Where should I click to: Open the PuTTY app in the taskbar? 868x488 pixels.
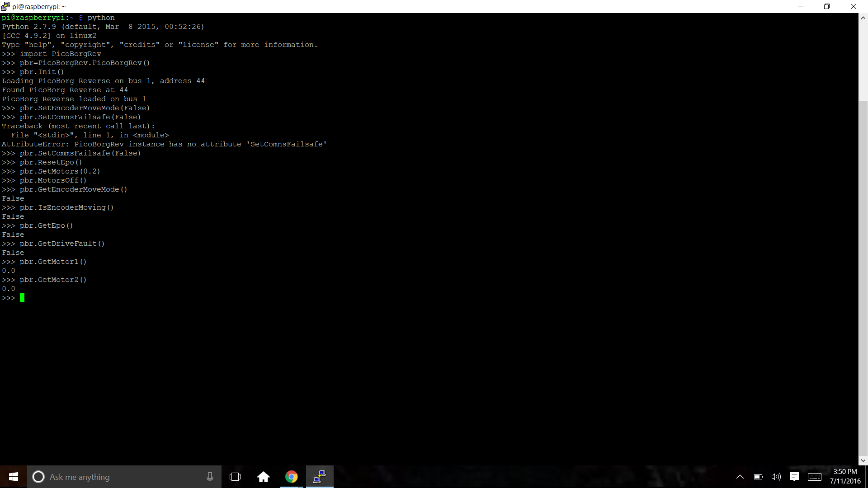[x=320, y=477]
